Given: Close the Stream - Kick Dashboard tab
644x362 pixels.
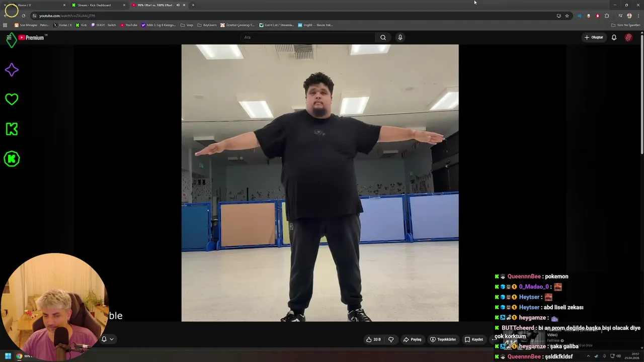Looking at the screenshot, I should (124, 5).
